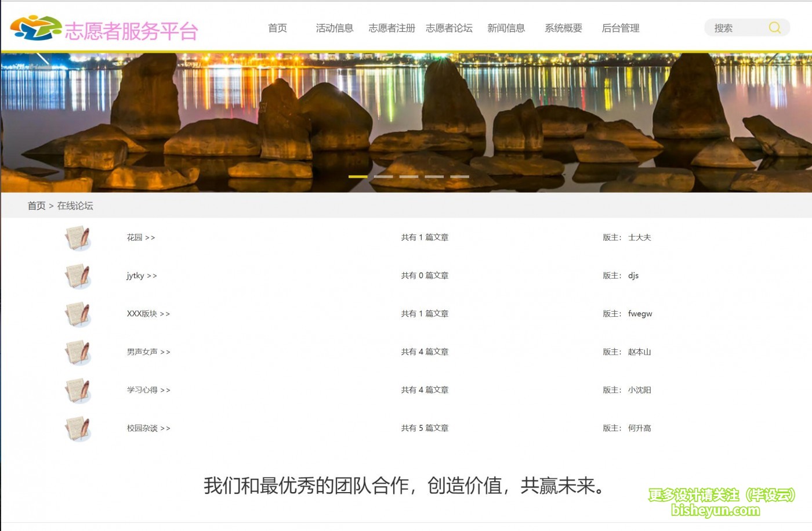Click moderator name fwegw
812x531 pixels.
[x=640, y=314]
